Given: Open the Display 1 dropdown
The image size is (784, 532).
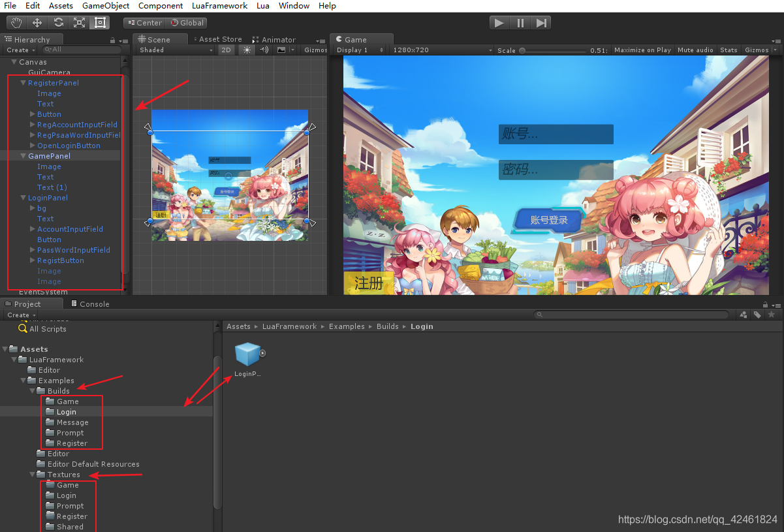Looking at the screenshot, I should click(x=360, y=50).
